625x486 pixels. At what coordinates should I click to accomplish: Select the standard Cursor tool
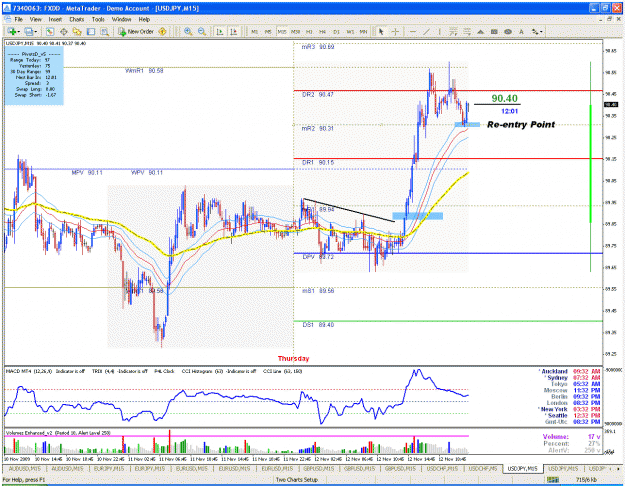[381, 31]
